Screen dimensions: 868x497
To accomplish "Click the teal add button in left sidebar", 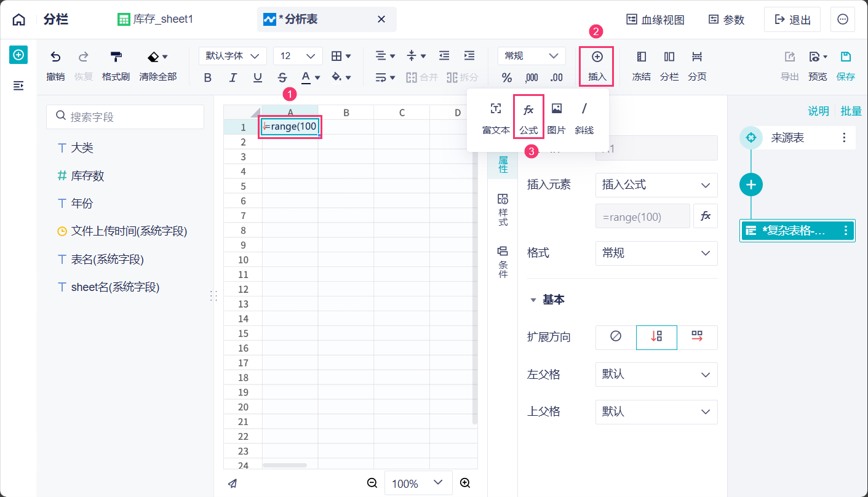I will 18,55.
